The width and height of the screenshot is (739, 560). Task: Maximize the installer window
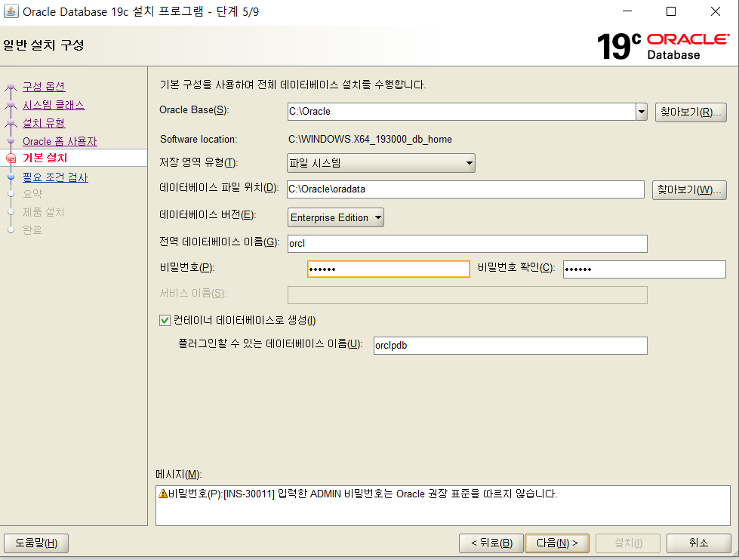[x=671, y=11]
